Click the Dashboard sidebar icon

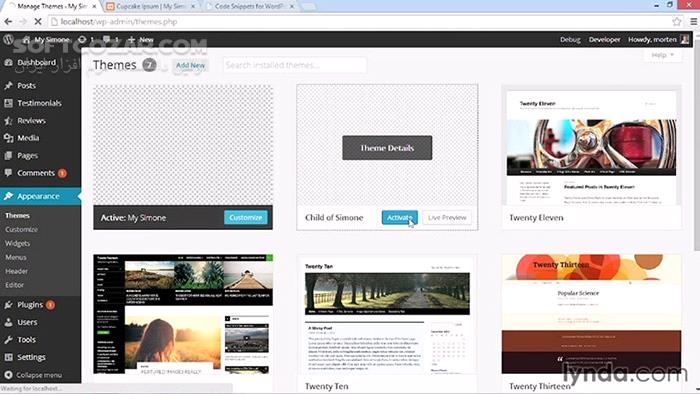pyautogui.click(x=8, y=62)
